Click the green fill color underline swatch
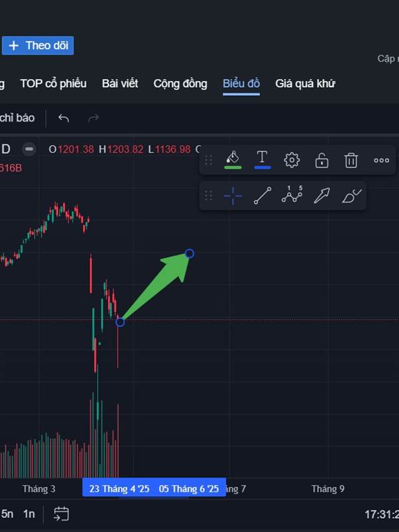 233,168
